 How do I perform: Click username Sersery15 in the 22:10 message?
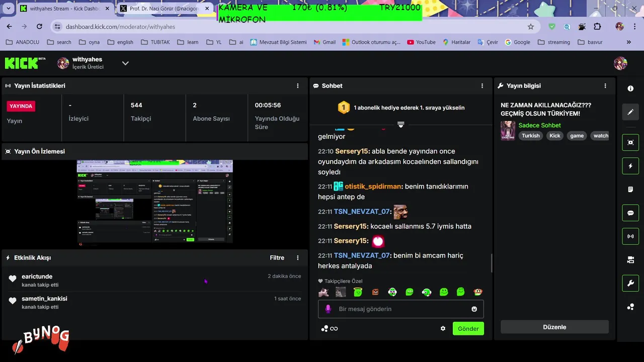pyautogui.click(x=352, y=151)
